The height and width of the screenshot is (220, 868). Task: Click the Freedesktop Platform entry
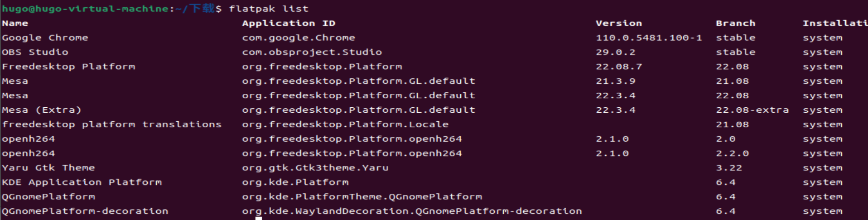pyautogui.click(x=69, y=67)
